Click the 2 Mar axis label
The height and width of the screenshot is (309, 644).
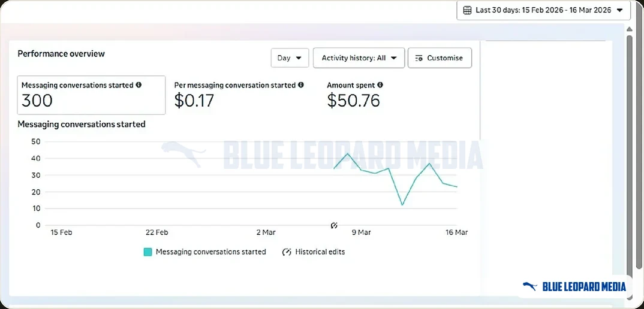(x=266, y=232)
